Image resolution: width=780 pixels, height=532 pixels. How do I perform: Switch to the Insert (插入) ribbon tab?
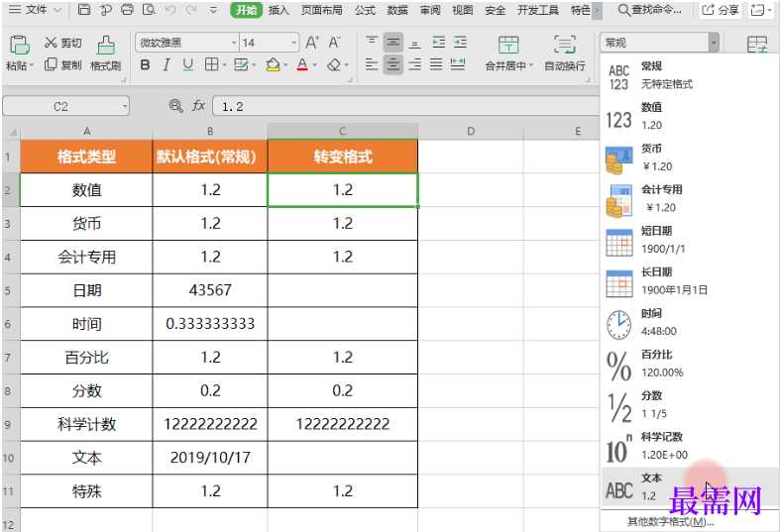(x=279, y=10)
